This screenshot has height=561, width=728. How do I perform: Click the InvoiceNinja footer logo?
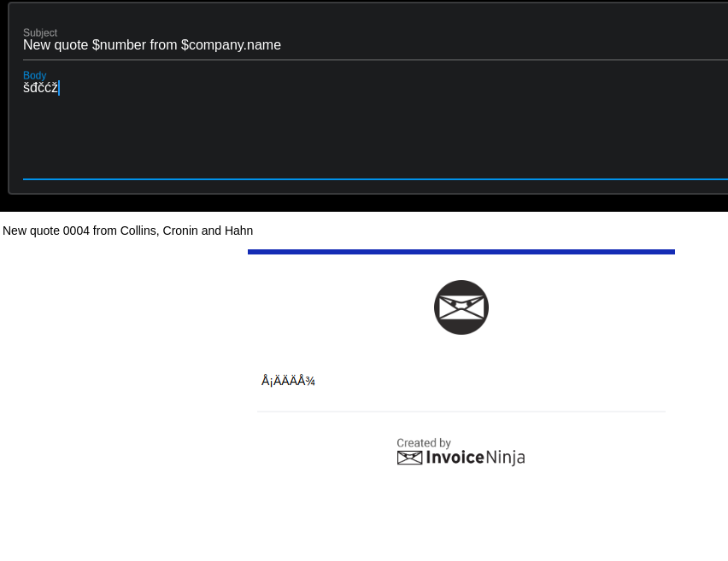(x=461, y=458)
